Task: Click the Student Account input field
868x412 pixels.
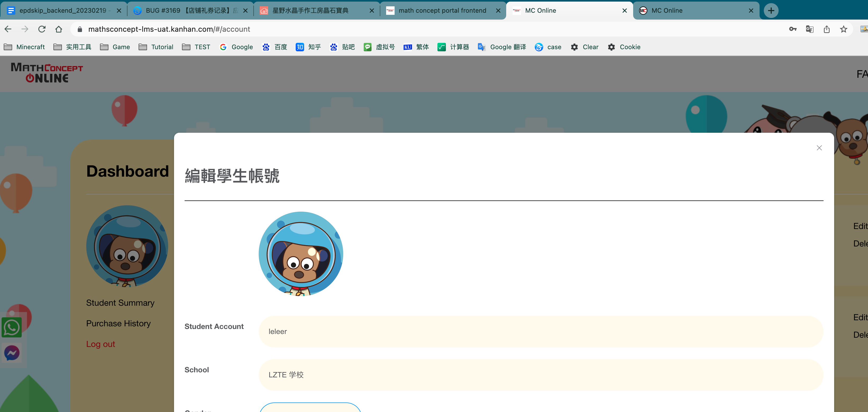Action: tap(541, 332)
